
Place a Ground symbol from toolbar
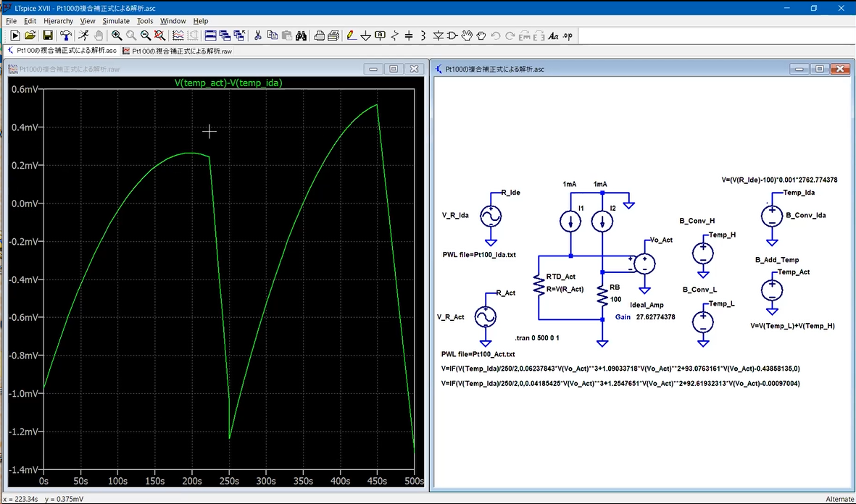tap(366, 35)
